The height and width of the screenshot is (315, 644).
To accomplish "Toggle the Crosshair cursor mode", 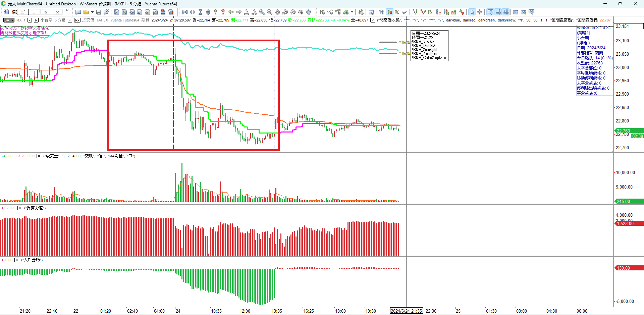I will click(x=480, y=12).
